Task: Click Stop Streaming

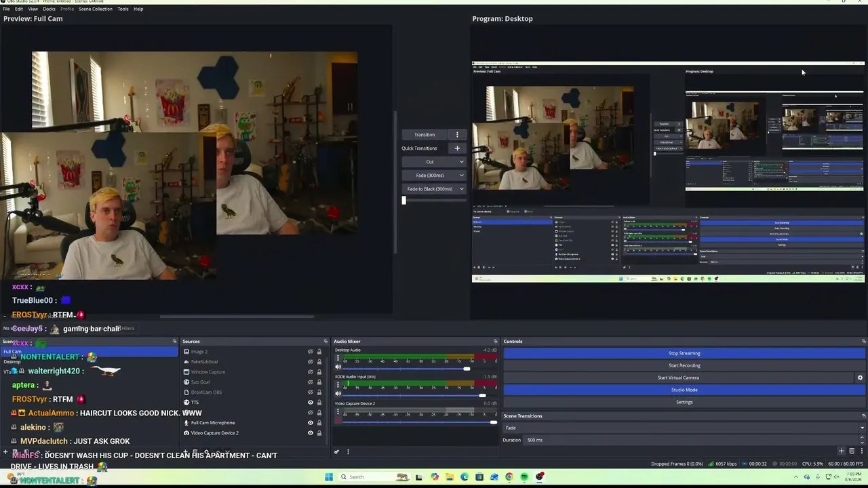Action: pyautogui.click(x=684, y=353)
